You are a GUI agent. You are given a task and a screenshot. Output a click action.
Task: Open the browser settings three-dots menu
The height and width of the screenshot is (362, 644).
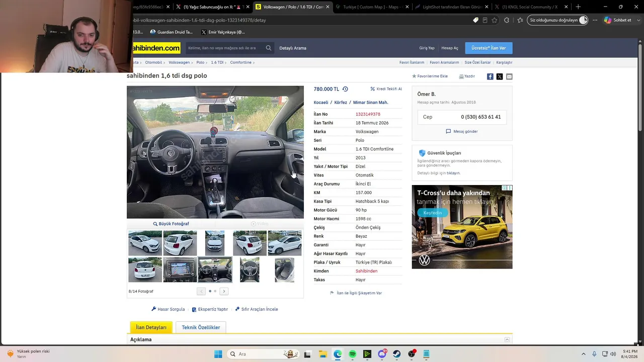pos(595,20)
